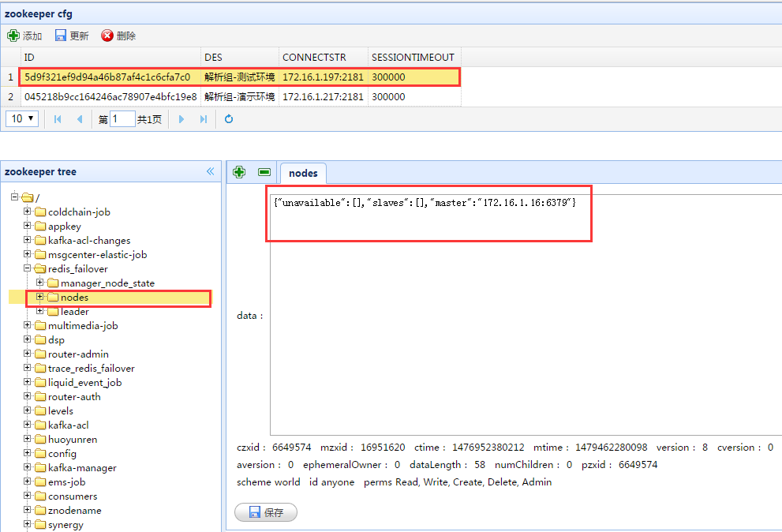Expand the kafka-acl-changes node

28,239
